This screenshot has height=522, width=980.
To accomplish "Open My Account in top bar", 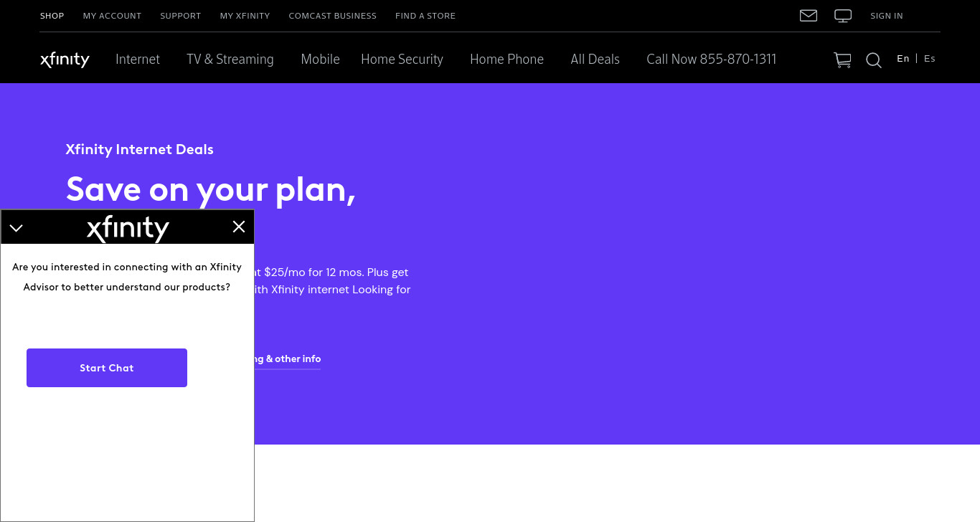I will click(112, 16).
